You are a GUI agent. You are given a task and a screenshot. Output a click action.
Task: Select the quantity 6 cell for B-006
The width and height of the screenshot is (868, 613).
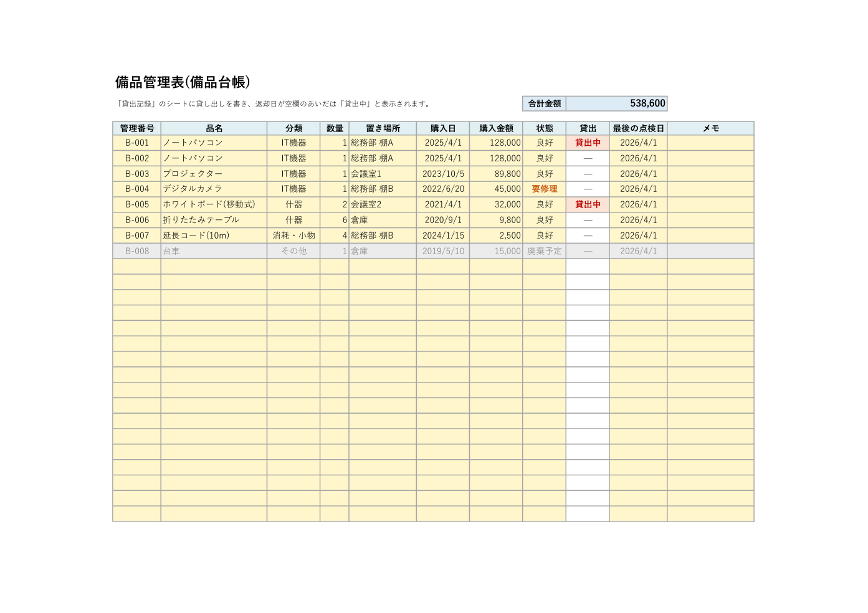(x=335, y=220)
